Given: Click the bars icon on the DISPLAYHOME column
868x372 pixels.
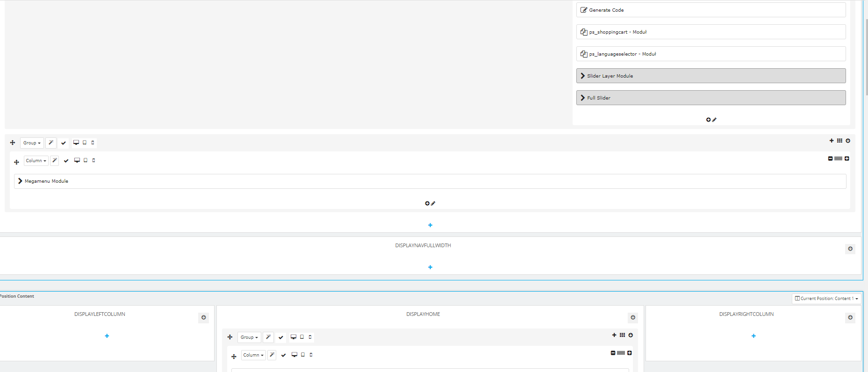Looking at the screenshot, I should 621,353.
